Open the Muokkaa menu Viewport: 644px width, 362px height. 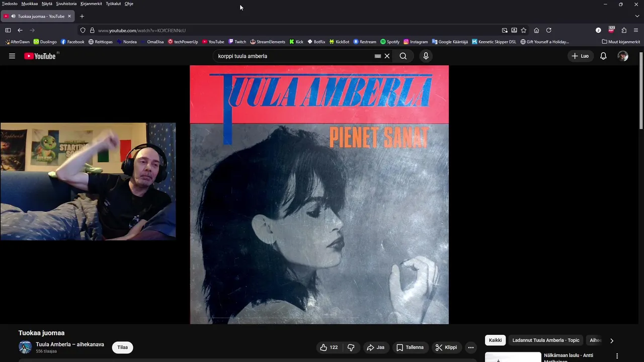tap(30, 4)
